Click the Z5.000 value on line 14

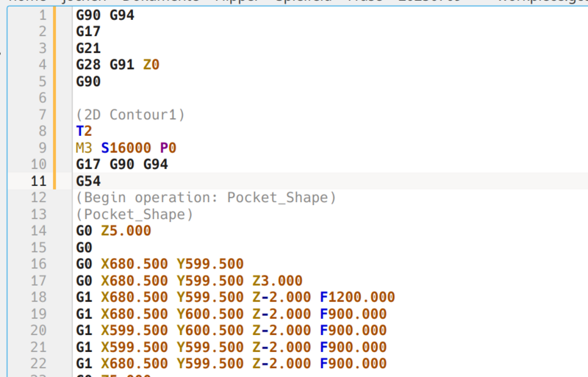pos(126,231)
